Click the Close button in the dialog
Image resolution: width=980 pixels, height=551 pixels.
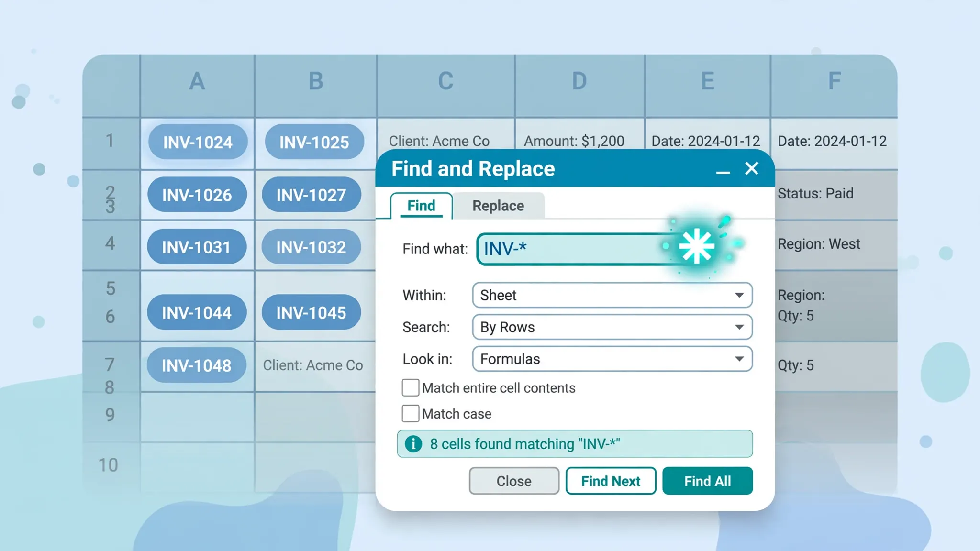[514, 481]
